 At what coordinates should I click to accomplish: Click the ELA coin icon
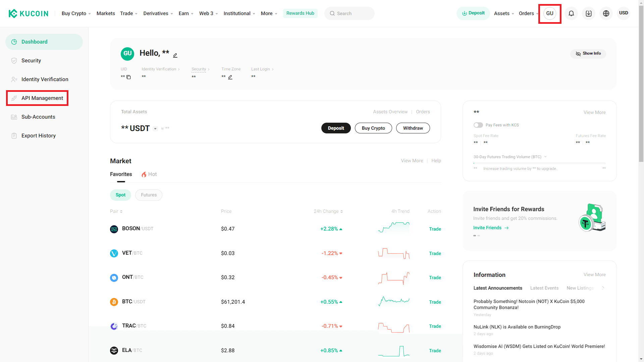114,351
